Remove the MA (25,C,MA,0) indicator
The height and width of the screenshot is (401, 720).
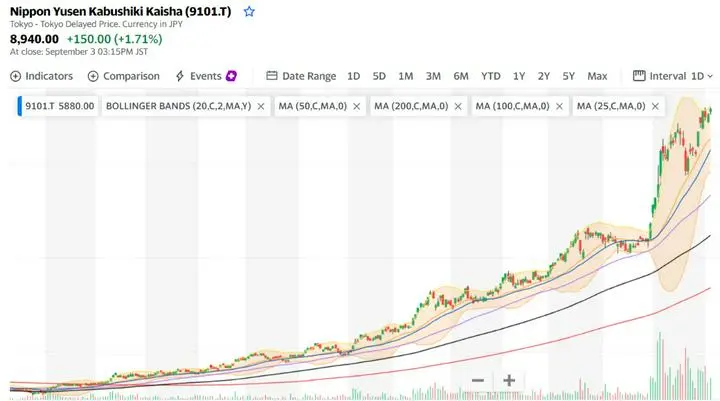pos(655,107)
